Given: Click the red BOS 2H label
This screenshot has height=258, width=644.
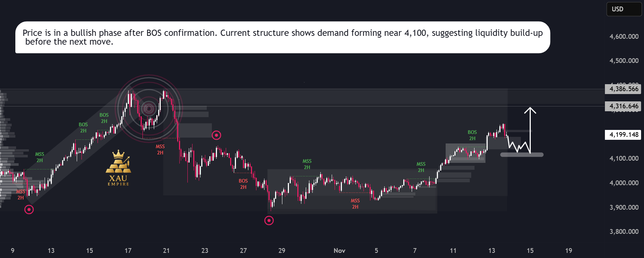Looking at the screenshot, I should click(x=243, y=184).
